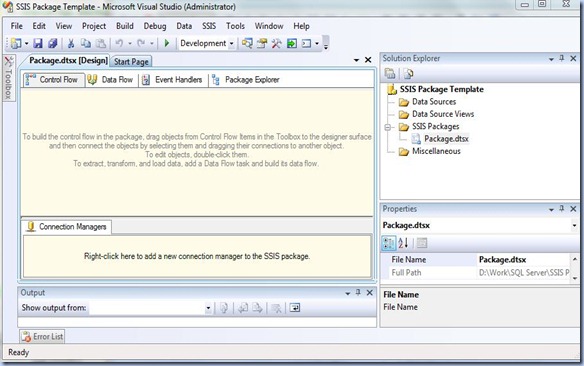Toggle Categorized view in Properties

point(388,243)
